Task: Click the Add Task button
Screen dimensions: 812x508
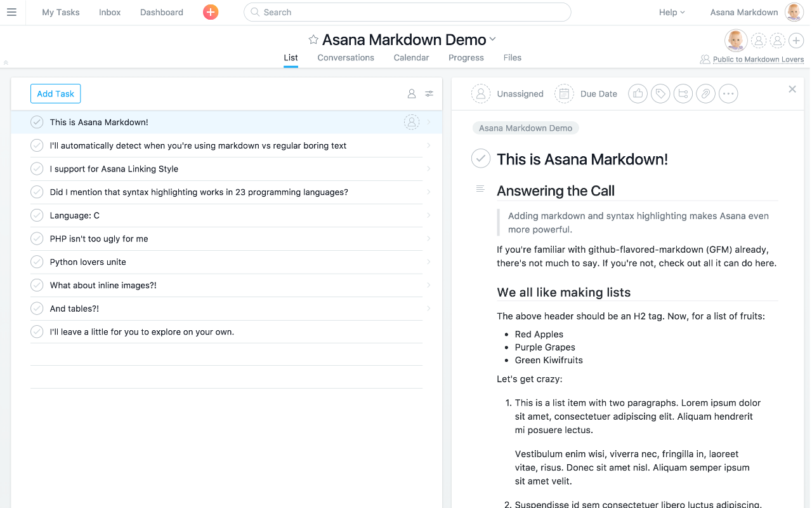Action: (55, 93)
